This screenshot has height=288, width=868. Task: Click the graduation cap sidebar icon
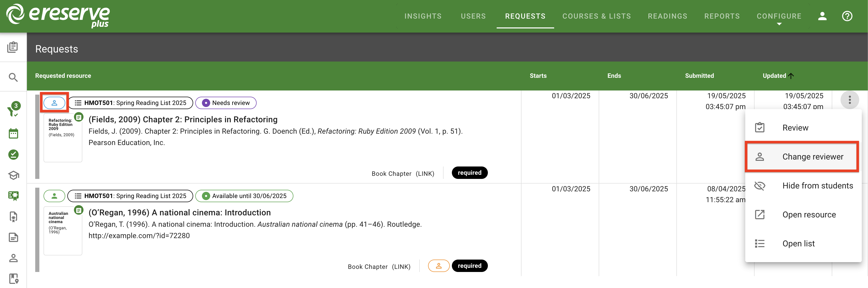(13, 175)
